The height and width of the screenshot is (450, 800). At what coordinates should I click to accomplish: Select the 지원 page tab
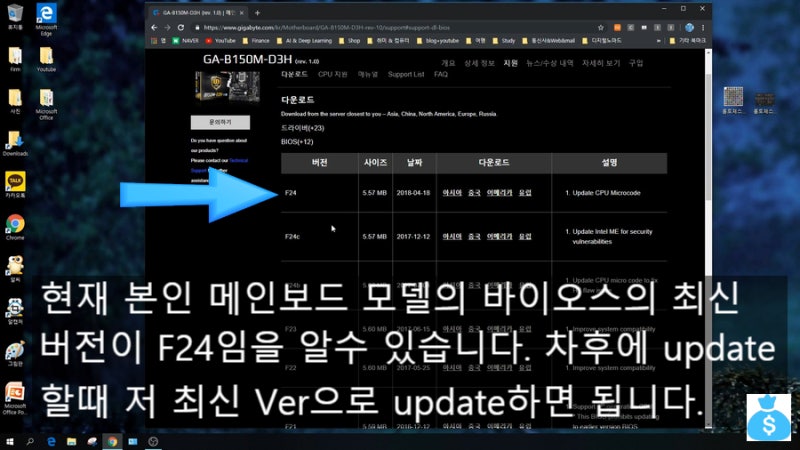[x=510, y=63]
